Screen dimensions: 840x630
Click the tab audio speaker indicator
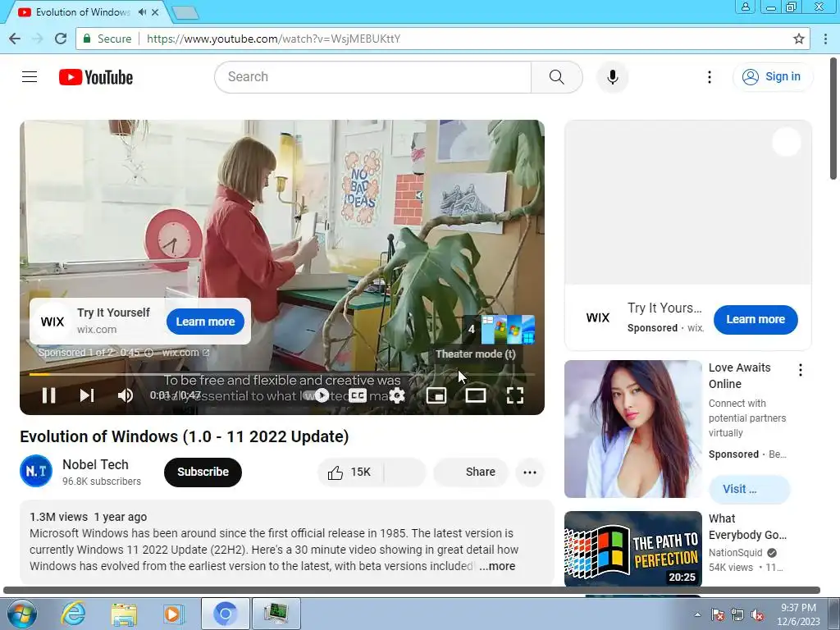pos(142,11)
